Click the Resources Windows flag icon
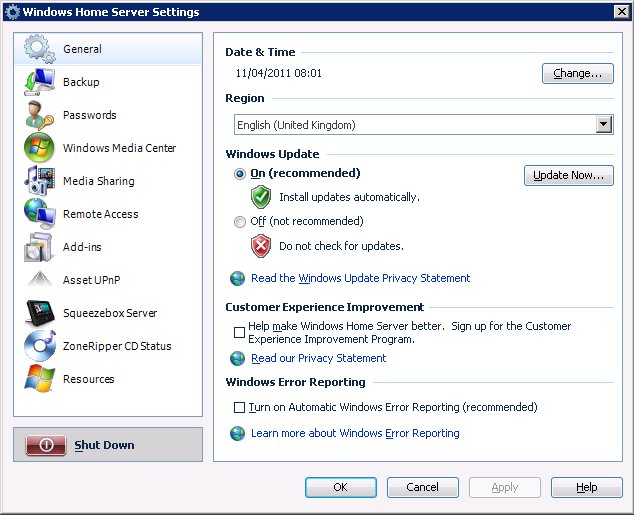Viewport: 634px width, 515px height. coord(39,379)
